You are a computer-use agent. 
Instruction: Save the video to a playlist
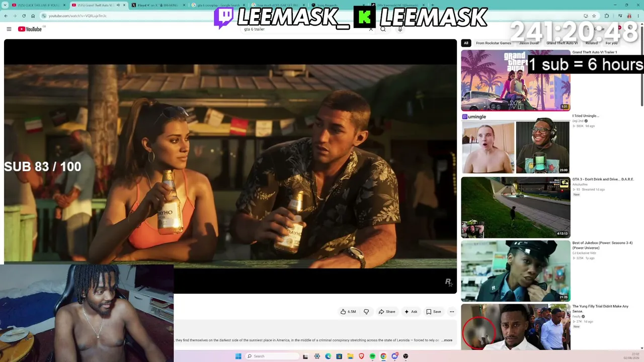[x=434, y=312]
